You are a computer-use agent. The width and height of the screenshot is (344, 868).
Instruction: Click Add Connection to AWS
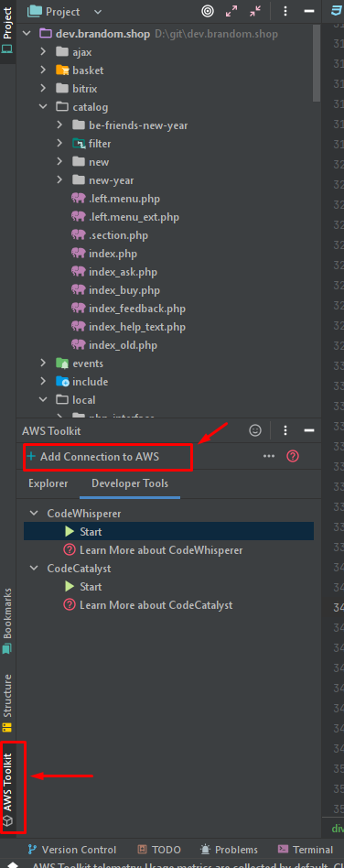[93, 457]
